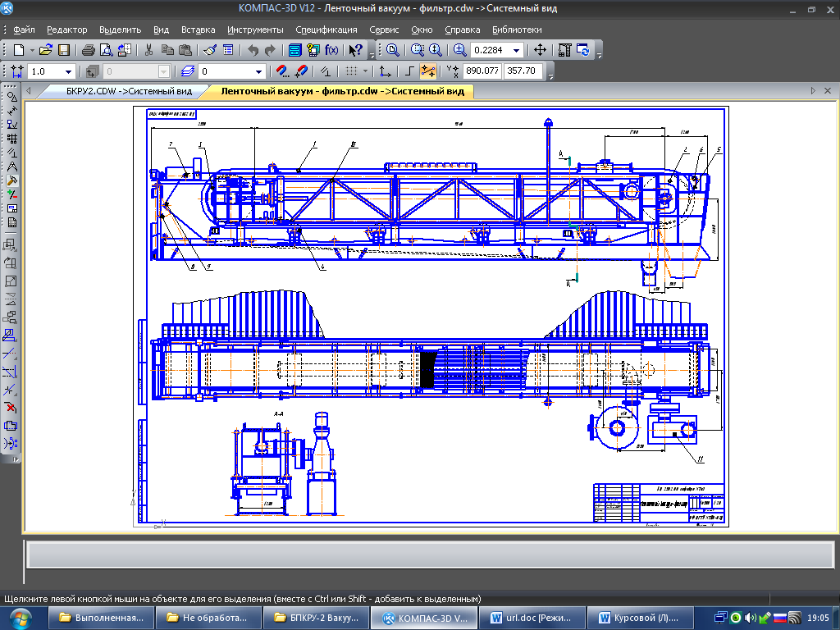Open the Спецификация menu
The height and width of the screenshot is (630, 840).
[326, 30]
